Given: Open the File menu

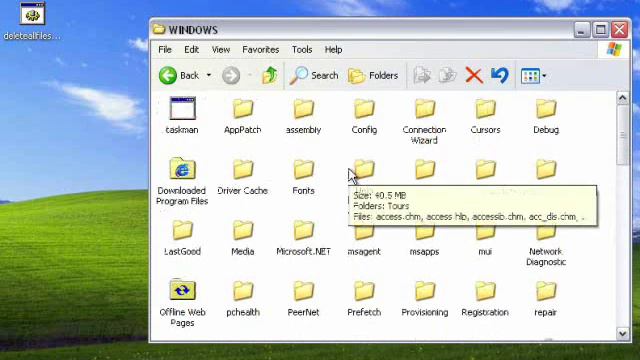Looking at the screenshot, I should tap(165, 50).
